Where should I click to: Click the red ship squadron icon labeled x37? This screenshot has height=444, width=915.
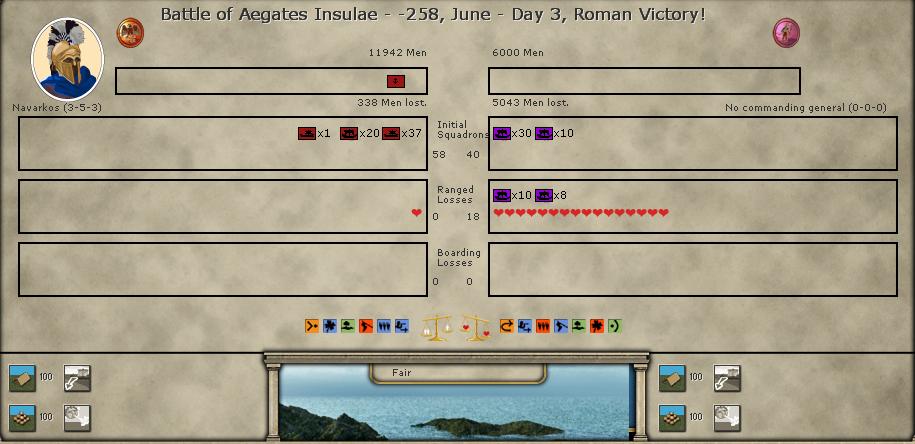click(x=391, y=134)
